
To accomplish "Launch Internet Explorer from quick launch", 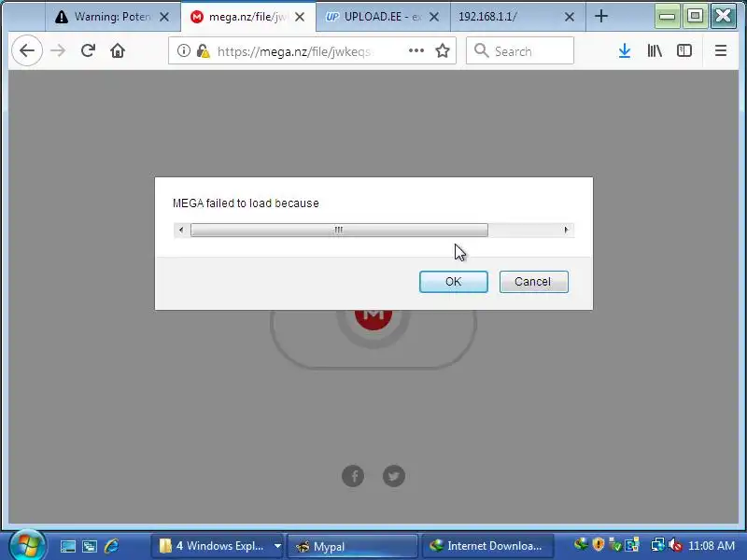I will 111,546.
